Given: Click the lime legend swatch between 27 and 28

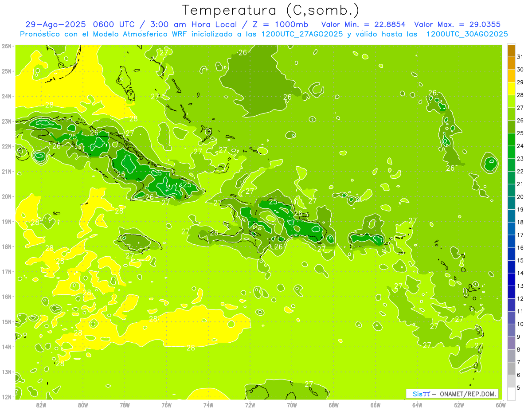Looking at the screenshot, I should (x=511, y=102).
